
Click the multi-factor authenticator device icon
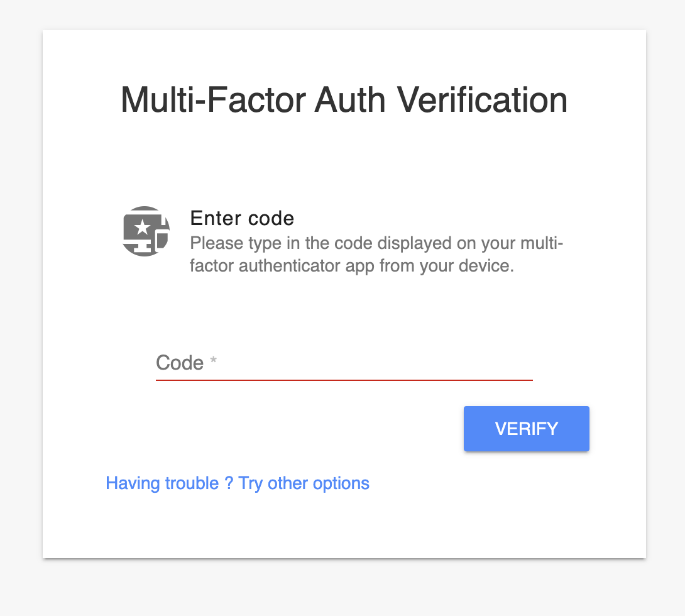[x=146, y=231]
